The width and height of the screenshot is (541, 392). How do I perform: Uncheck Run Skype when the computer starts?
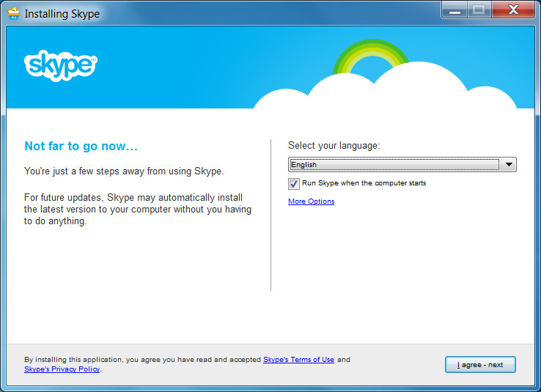click(294, 184)
